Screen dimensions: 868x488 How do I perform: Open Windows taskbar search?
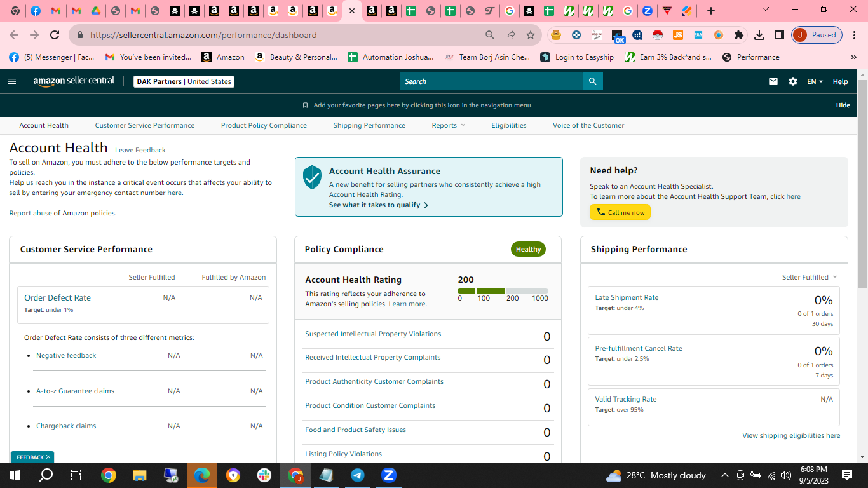coord(46,475)
